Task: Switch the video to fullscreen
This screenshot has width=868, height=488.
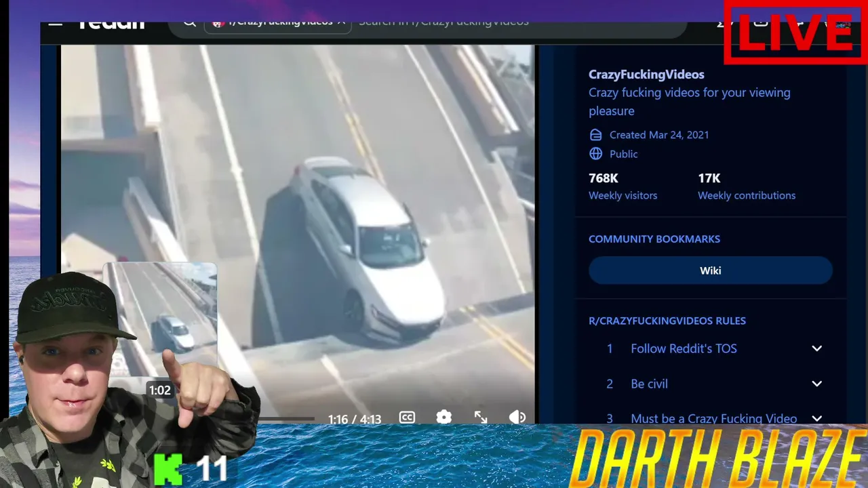Action: [x=481, y=418]
